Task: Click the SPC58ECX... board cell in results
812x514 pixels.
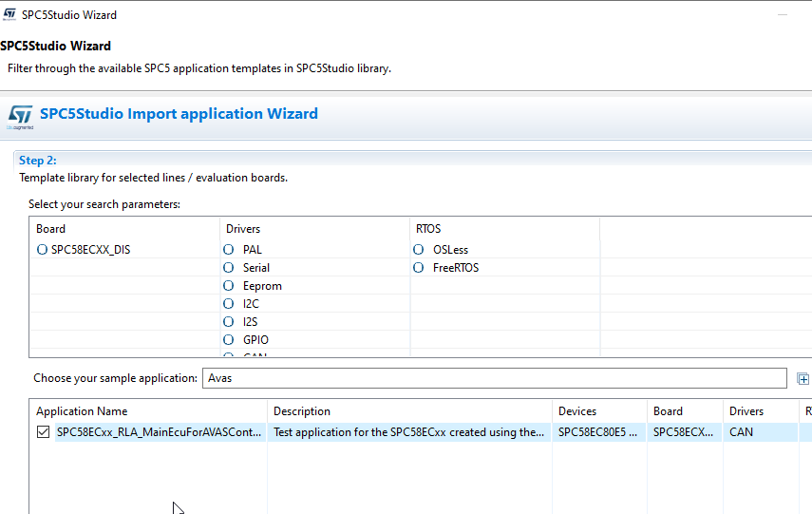Action: (x=683, y=432)
